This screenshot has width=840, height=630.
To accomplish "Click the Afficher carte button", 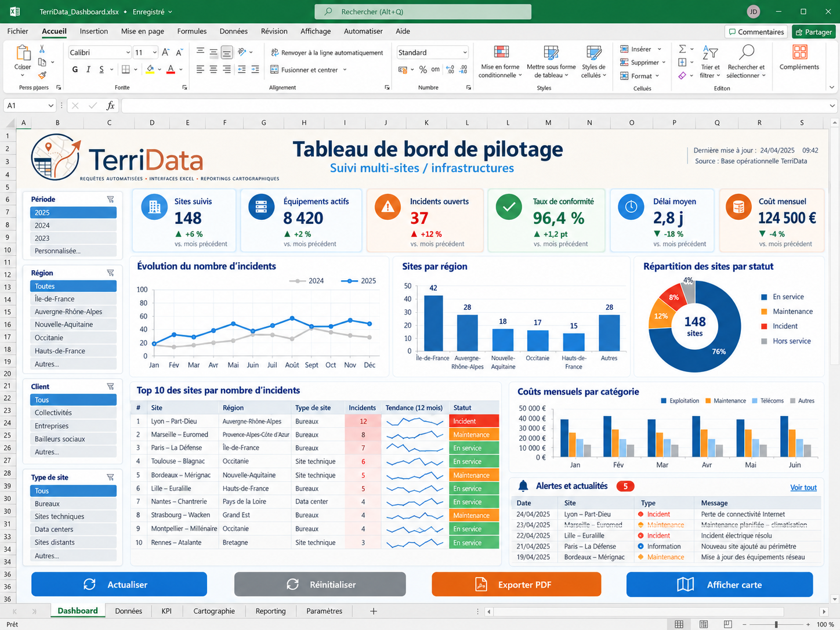I will (x=719, y=584).
